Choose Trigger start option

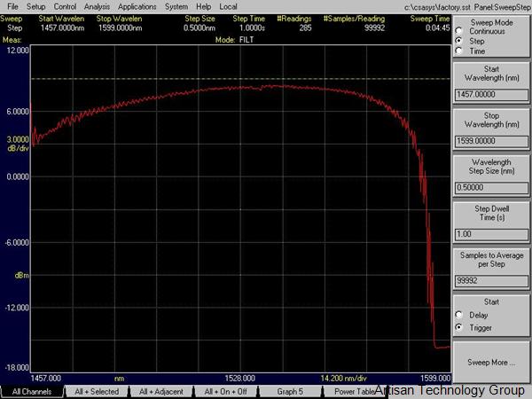458,327
